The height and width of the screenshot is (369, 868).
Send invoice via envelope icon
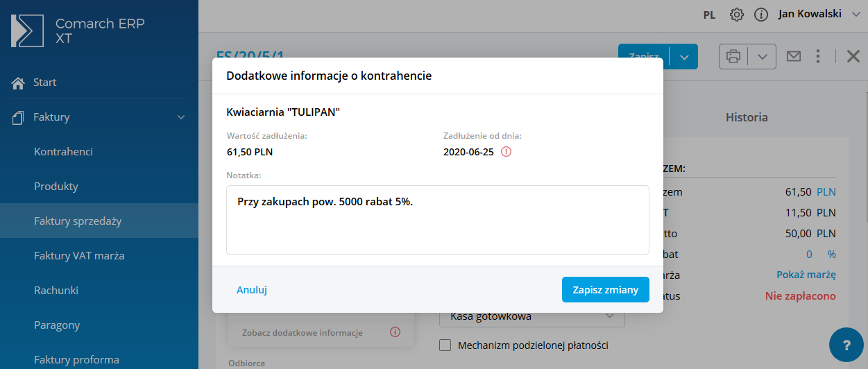[794, 57]
